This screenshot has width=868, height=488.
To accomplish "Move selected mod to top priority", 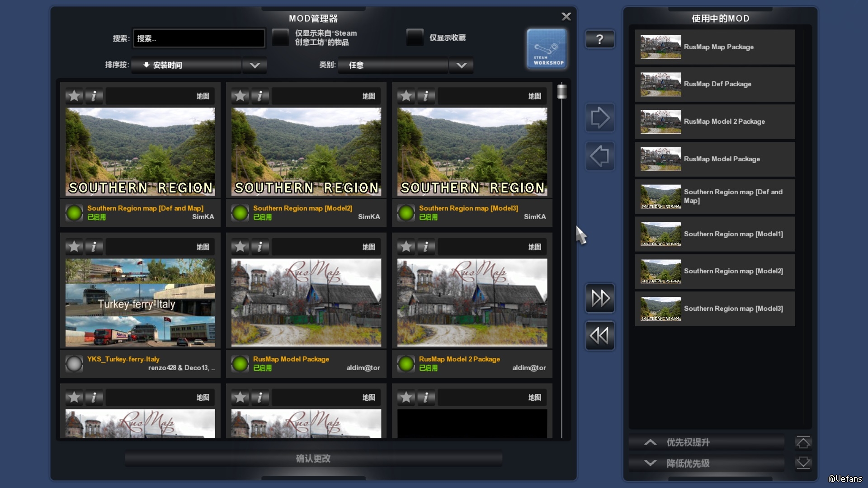I will (803, 442).
